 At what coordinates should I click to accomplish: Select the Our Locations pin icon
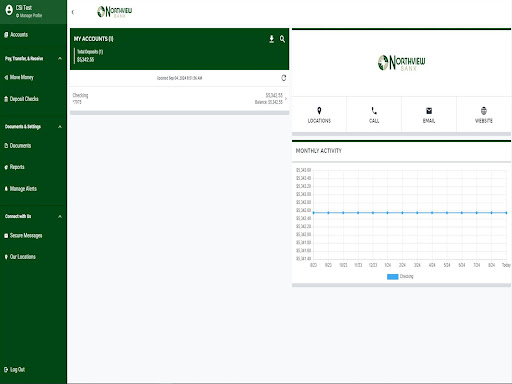[6, 257]
